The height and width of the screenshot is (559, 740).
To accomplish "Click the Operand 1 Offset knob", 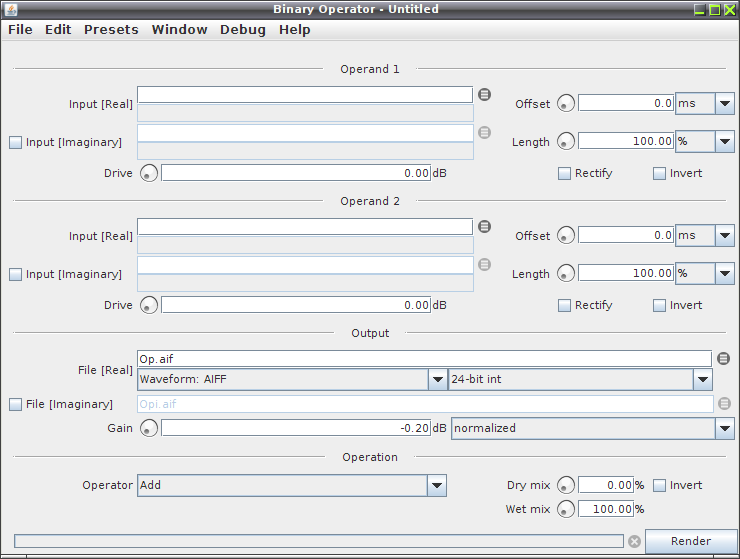I will click(x=565, y=103).
